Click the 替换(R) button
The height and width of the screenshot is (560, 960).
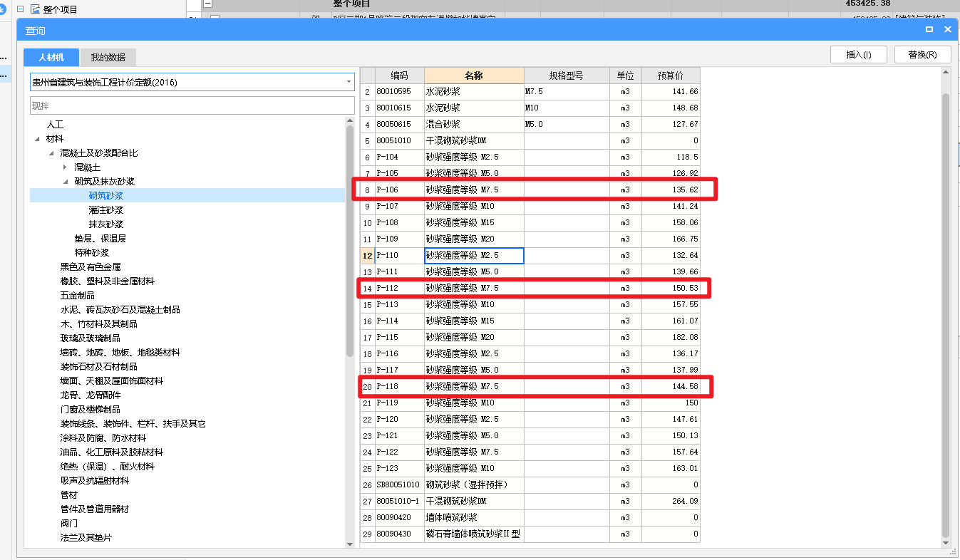[x=922, y=54]
